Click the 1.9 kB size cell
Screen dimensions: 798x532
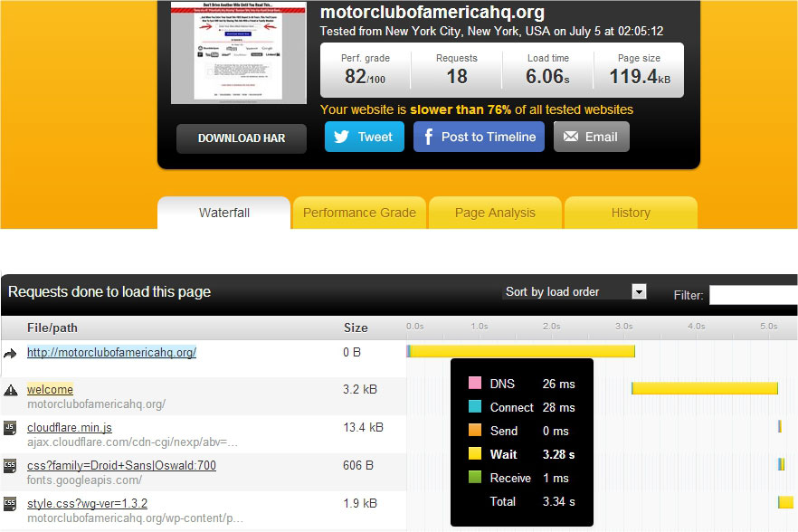[360, 503]
